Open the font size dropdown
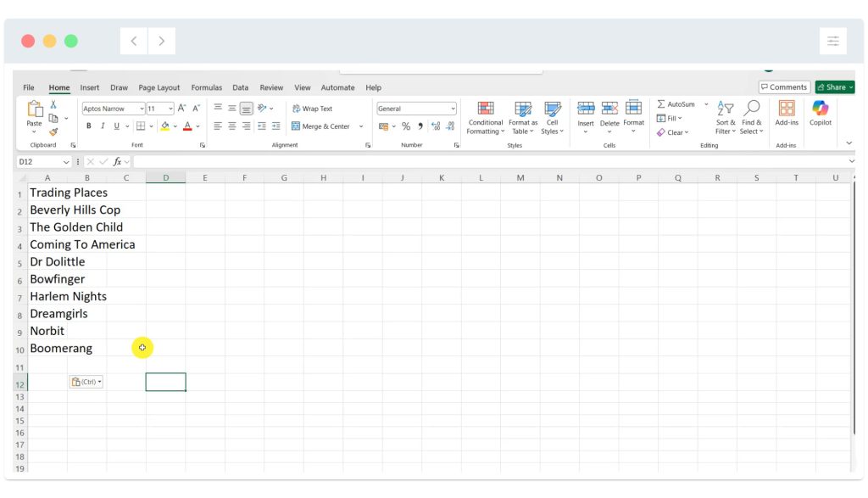The width and height of the screenshot is (868, 498). pyautogui.click(x=170, y=109)
